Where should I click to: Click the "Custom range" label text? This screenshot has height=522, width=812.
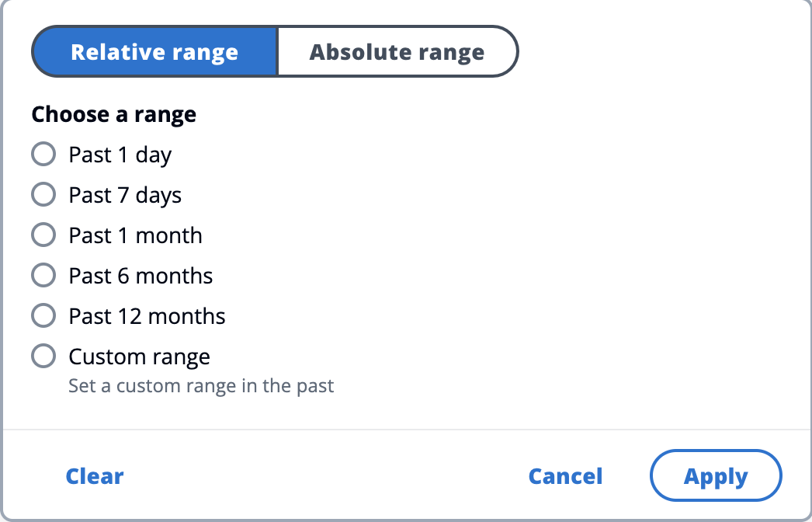[x=139, y=357]
